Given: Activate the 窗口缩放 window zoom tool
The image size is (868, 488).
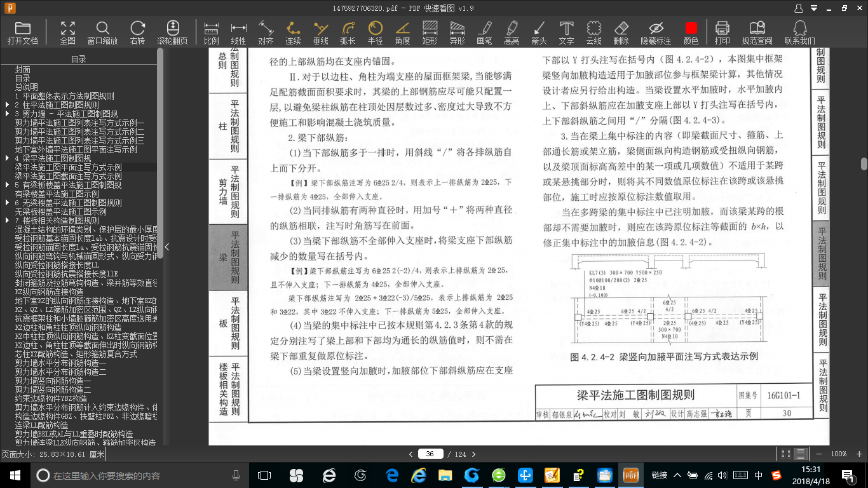Looking at the screenshot, I should click(102, 32).
